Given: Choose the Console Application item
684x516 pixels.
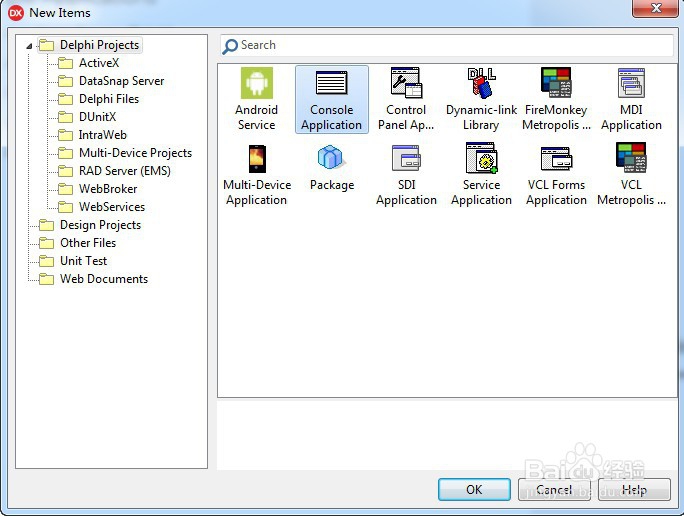Looking at the screenshot, I should pos(332,99).
